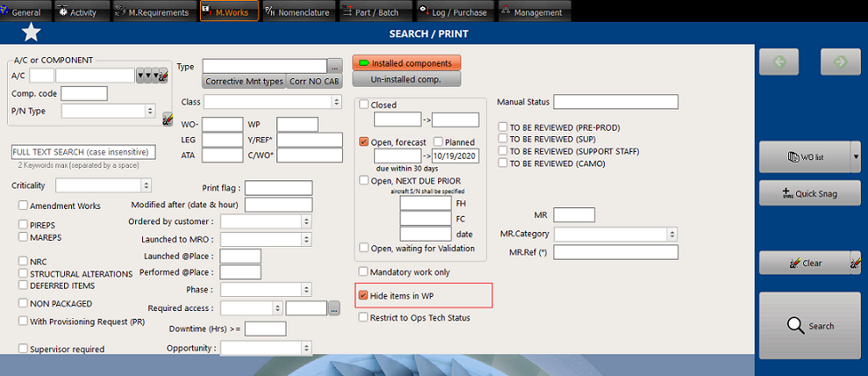Check STRUCTURAL ALTERATIONS checkbox
The width and height of the screenshot is (868, 376).
[x=23, y=273]
